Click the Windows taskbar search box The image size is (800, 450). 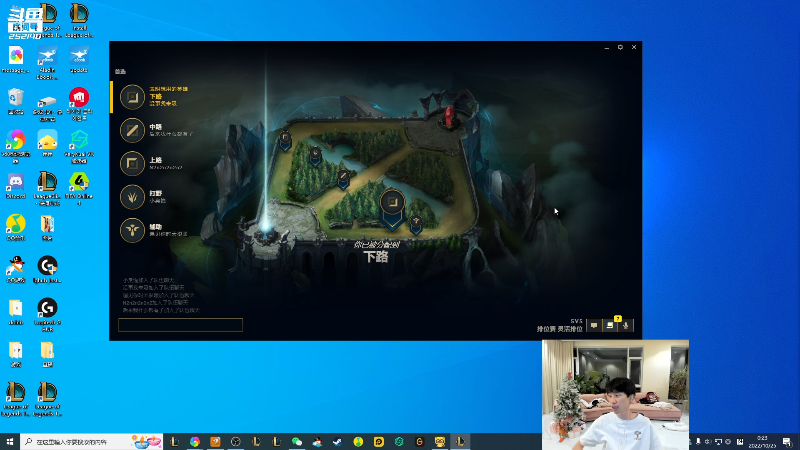tap(92, 441)
